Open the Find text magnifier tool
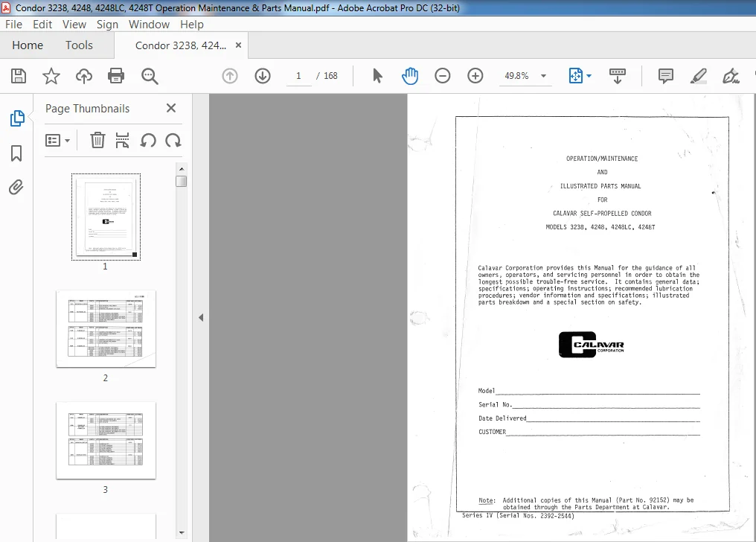This screenshot has width=756, height=542. tap(150, 76)
